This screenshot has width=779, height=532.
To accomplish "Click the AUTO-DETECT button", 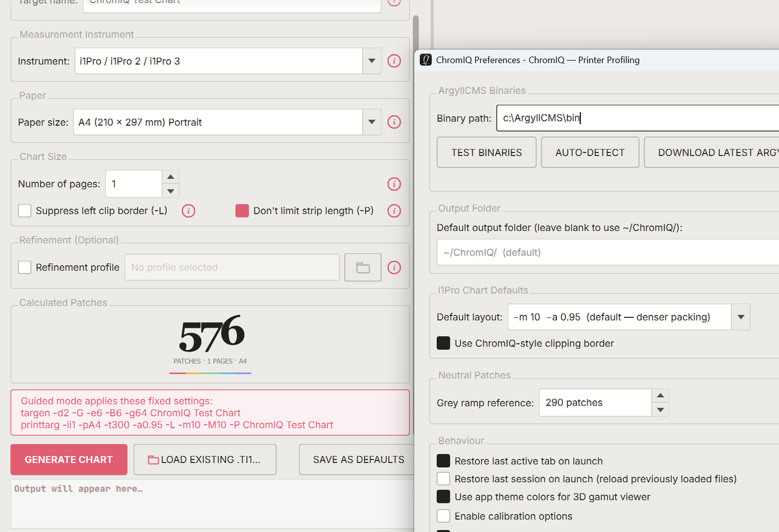I will (x=590, y=152).
